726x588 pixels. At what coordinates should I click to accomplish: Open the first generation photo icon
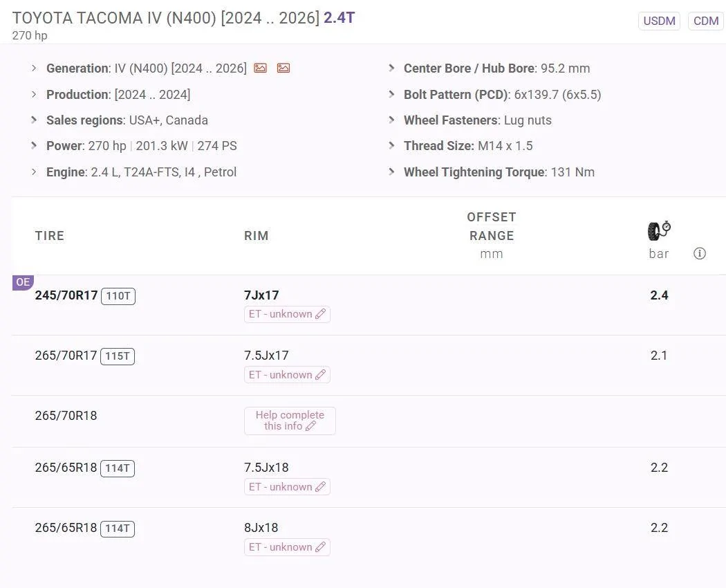(260, 68)
